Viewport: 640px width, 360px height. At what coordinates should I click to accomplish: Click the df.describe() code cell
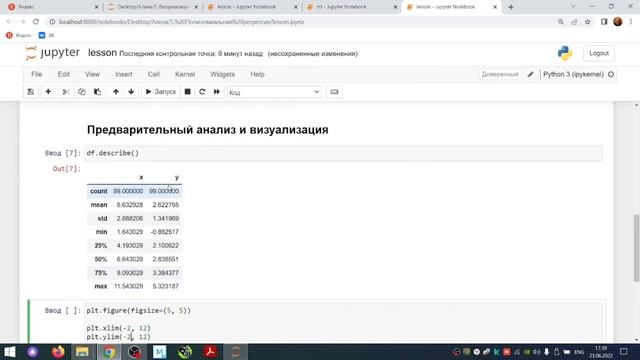343,153
